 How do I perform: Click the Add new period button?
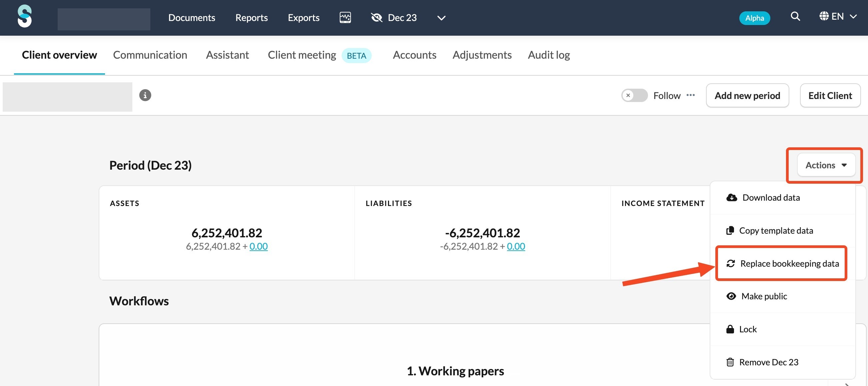coord(747,96)
